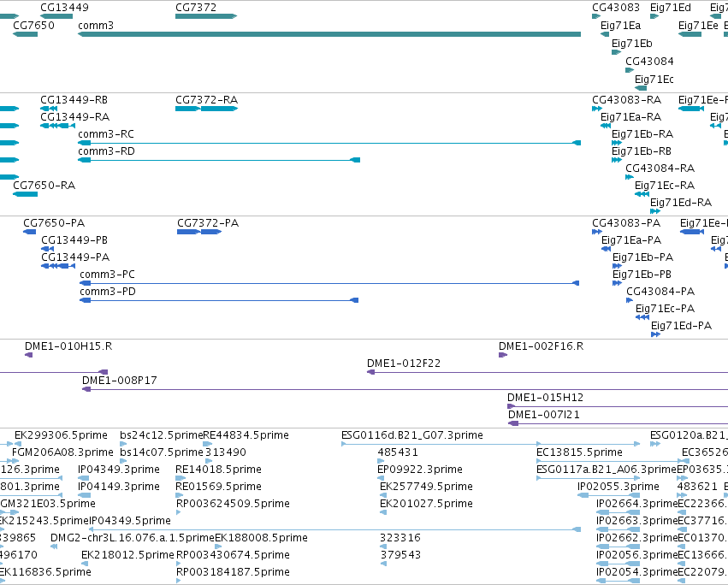The image size is (728, 585).
Task: Click the RE44834.5prime EST label
Action: pyautogui.click(x=246, y=435)
